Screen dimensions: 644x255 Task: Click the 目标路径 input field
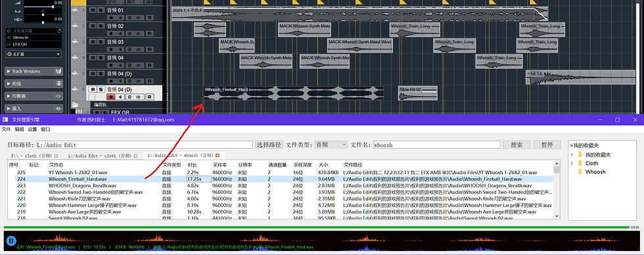point(144,145)
